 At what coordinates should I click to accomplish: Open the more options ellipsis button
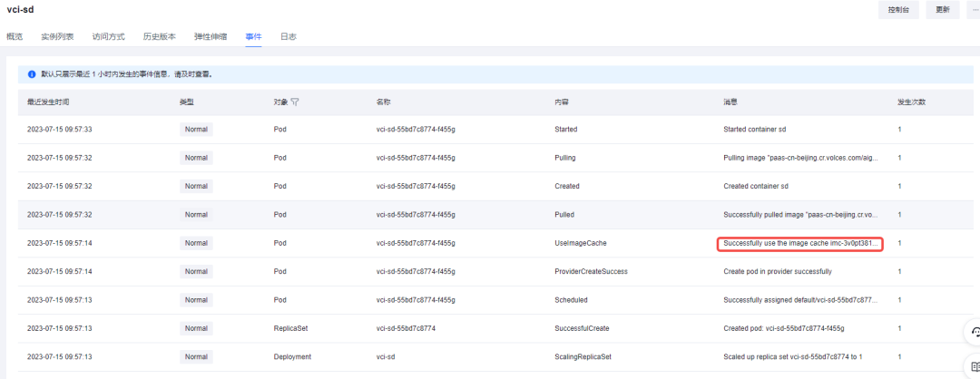tap(973, 10)
